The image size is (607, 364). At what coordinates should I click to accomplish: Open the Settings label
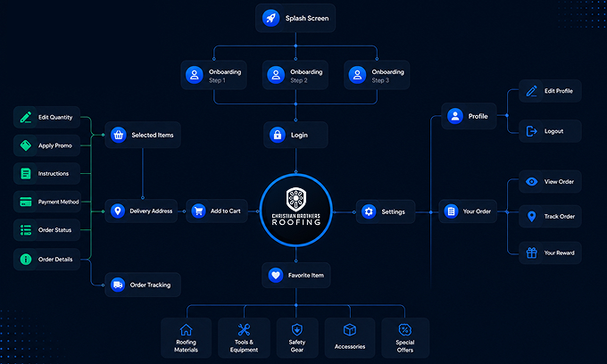(394, 211)
